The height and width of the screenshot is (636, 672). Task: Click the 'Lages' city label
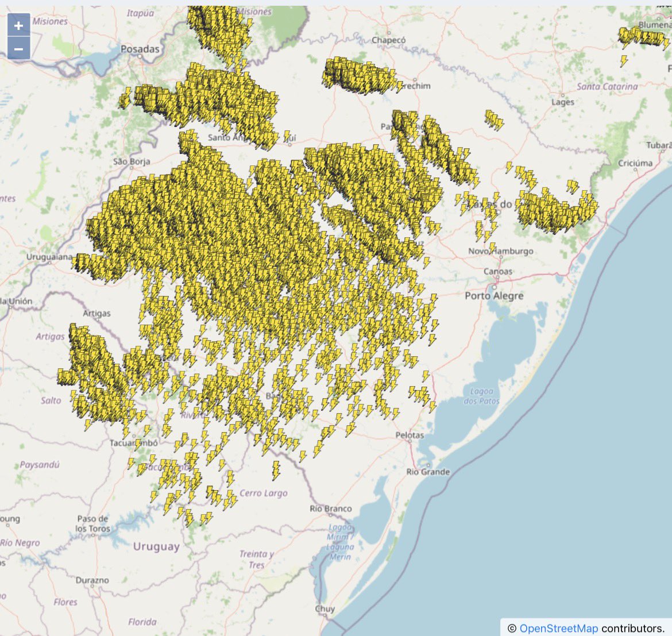click(562, 102)
